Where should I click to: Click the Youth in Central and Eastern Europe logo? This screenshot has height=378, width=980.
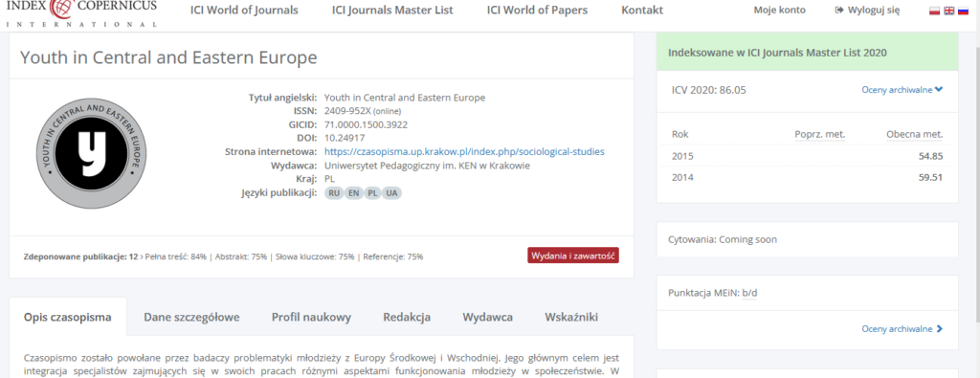click(92, 153)
